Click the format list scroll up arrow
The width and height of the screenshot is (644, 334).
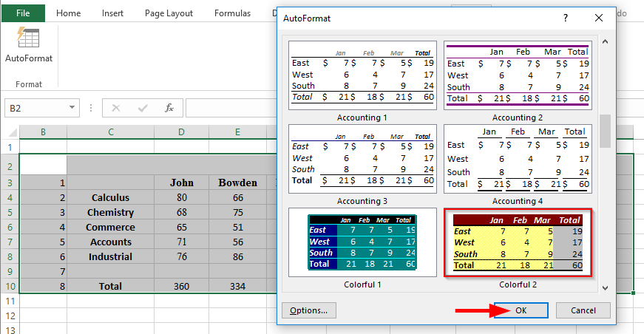(x=605, y=41)
